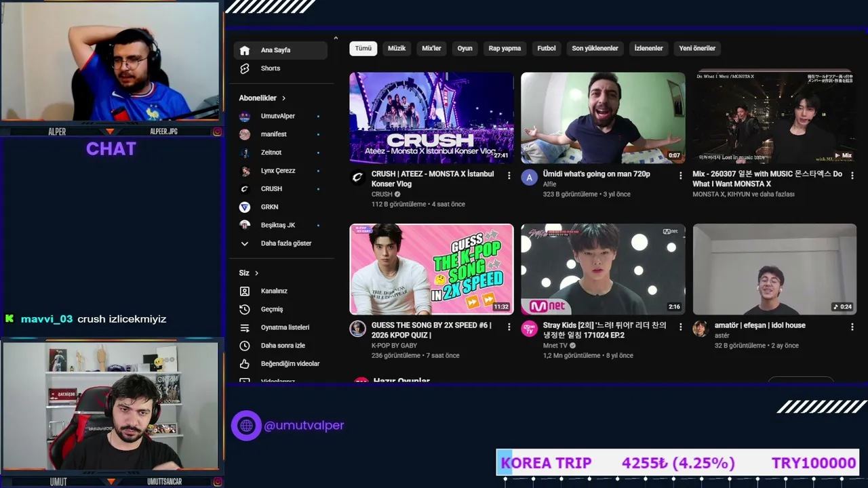This screenshot has width=868, height=488.
Task: Open GRKN channel avatar in subscriptions
Action: coord(245,207)
